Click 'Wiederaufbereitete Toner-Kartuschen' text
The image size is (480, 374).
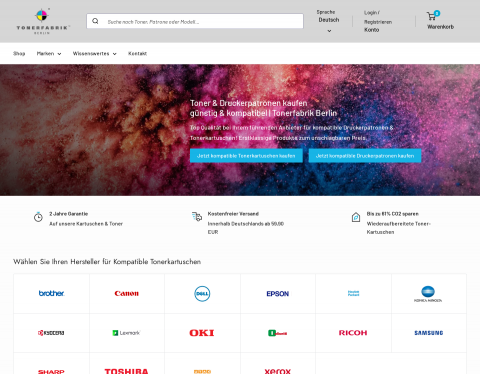click(399, 228)
